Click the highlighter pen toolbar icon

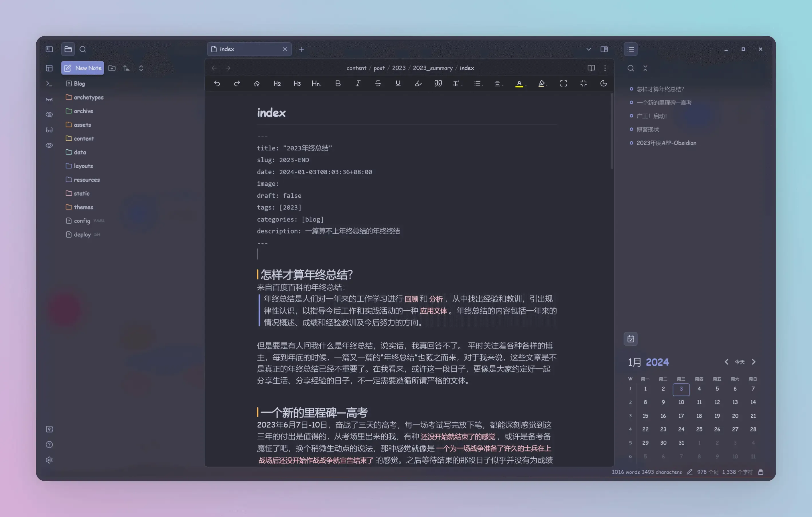click(418, 84)
